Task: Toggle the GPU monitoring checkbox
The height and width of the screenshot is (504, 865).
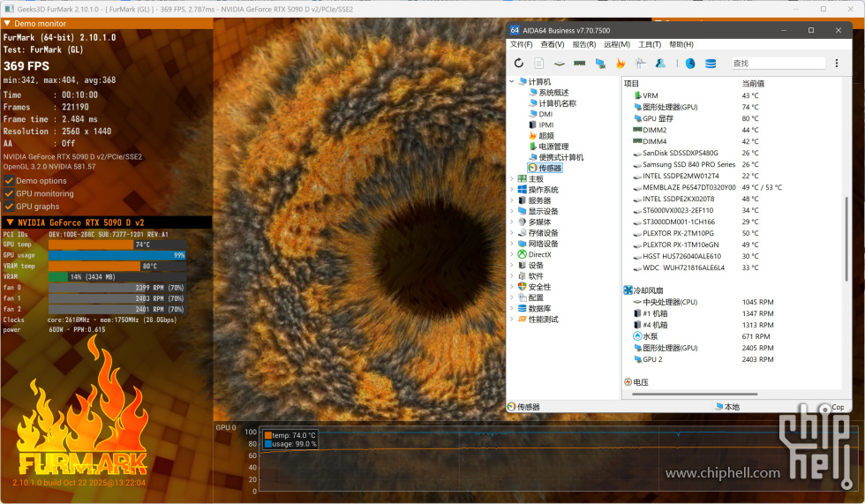Action: tap(9, 193)
